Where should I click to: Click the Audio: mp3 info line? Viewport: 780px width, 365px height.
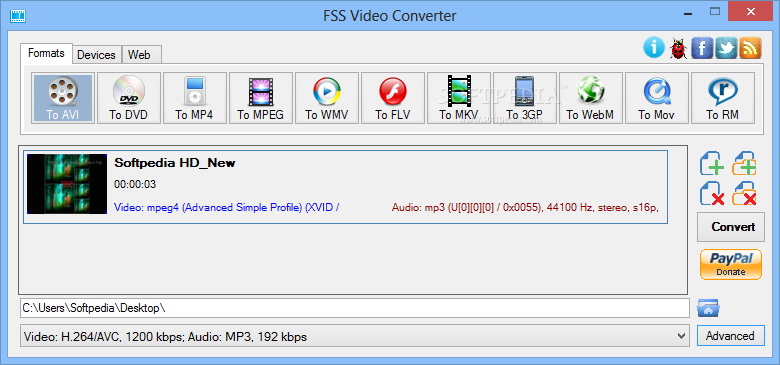[x=525, y=207]
